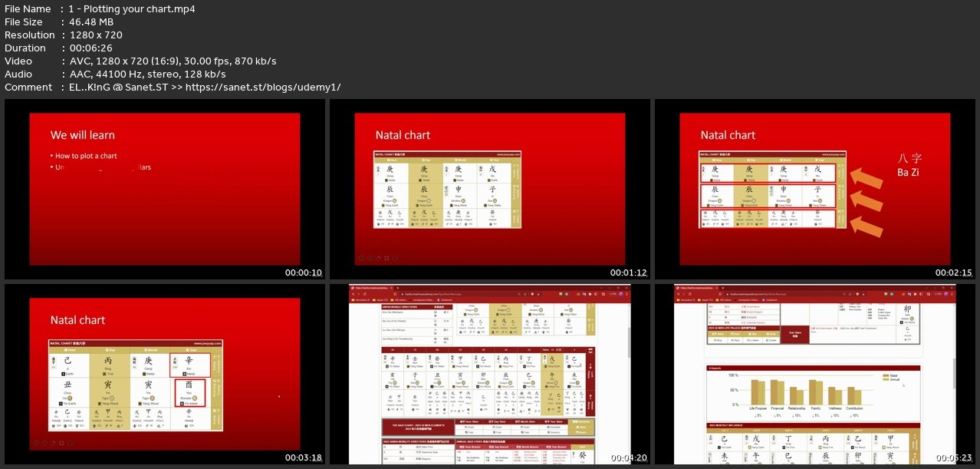Open the thumbnail at 00:02:15

point(815,190)
